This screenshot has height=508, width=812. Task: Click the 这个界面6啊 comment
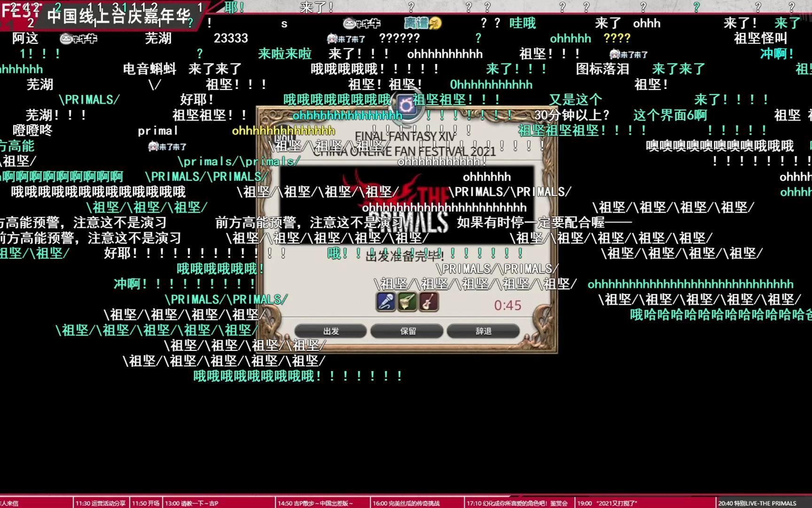tap(670, 115)
